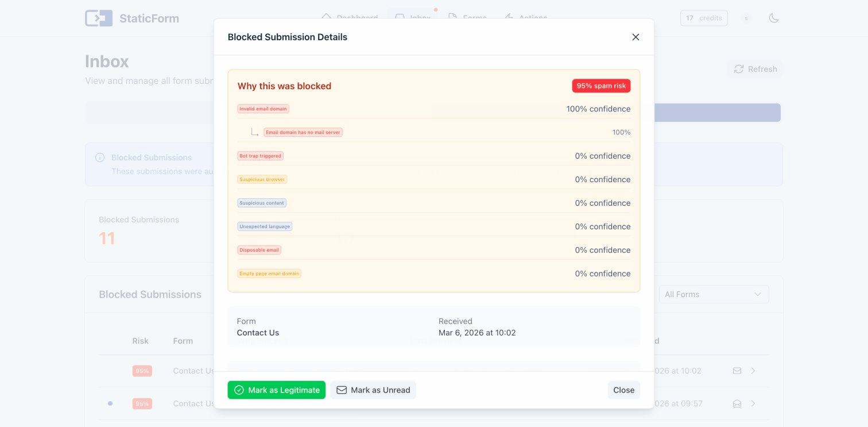This screenshot has height=427, width=868.
Task: Open the All Forms dropdown
Action: (x=714, y=294)
